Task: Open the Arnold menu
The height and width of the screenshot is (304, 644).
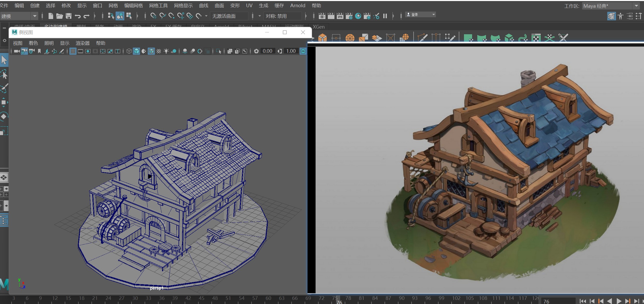Action: click(298, 6)
